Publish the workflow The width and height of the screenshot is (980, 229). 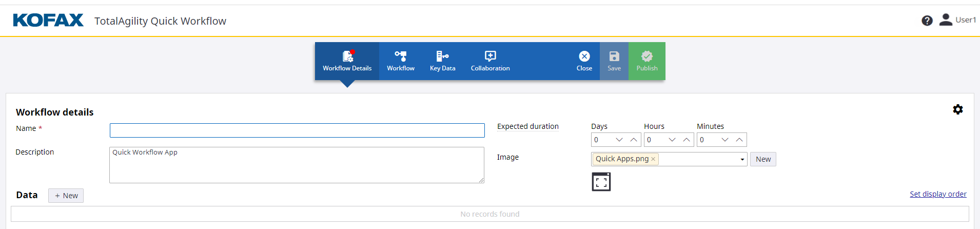[x=647, y=61]
